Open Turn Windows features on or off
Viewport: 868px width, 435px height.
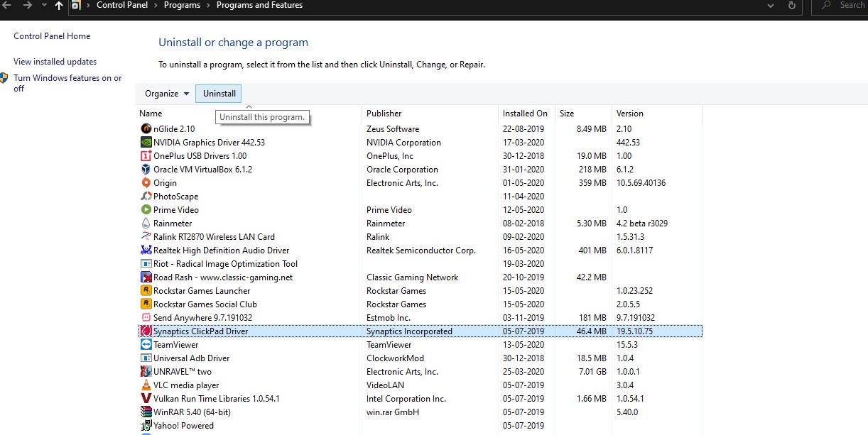pos(67,83)
